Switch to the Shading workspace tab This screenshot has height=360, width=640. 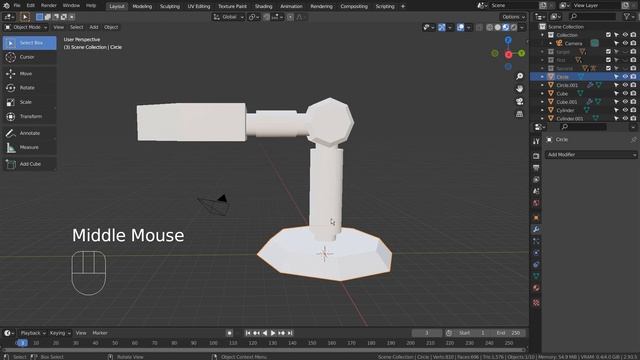[x=263, y=6]
